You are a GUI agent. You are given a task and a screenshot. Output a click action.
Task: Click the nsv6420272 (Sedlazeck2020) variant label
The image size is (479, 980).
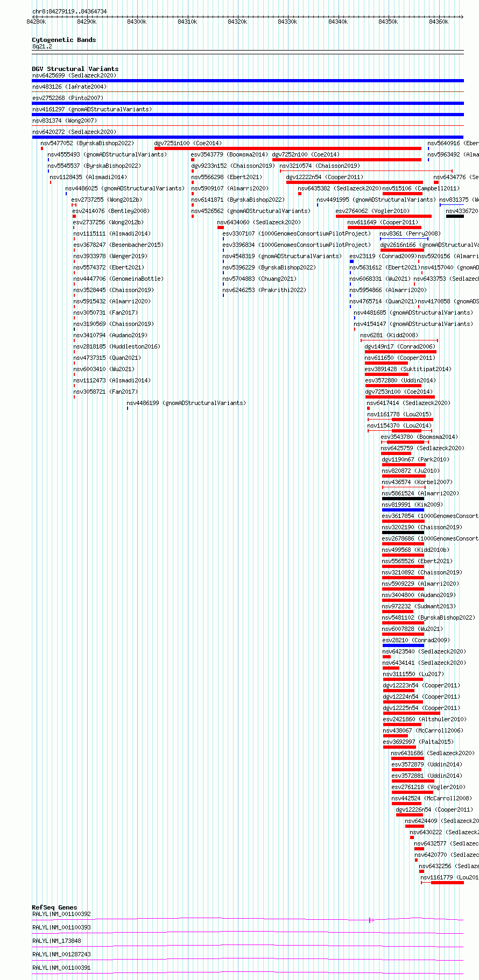74,132
